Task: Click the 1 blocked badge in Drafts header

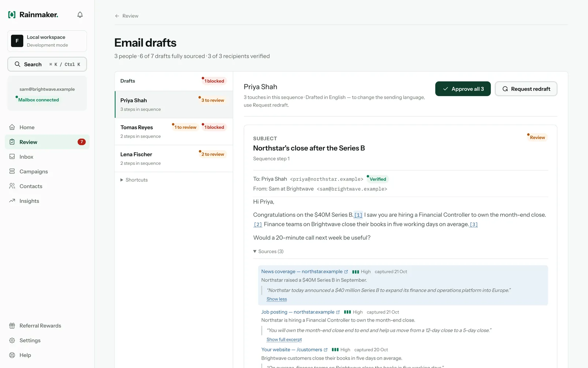Action: [214, 81]
